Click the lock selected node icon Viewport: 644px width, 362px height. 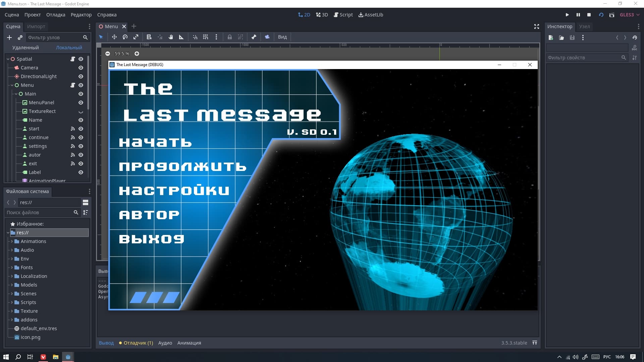[x=230, y=37]
